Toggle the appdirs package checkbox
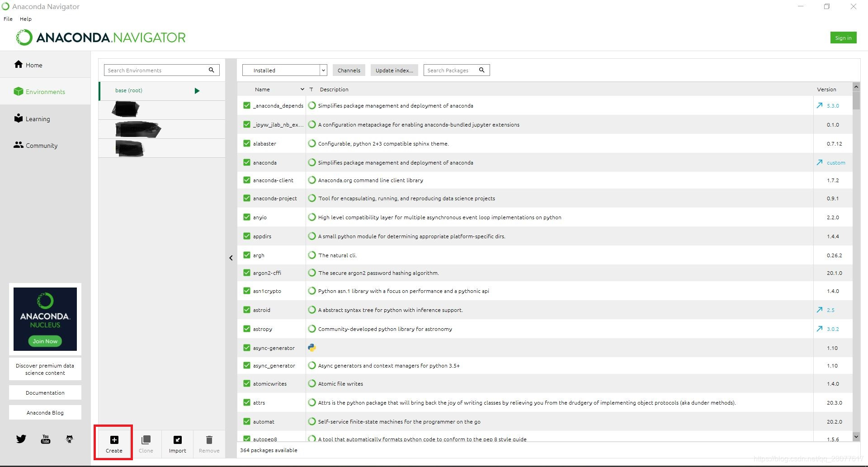 coord(247,236)
